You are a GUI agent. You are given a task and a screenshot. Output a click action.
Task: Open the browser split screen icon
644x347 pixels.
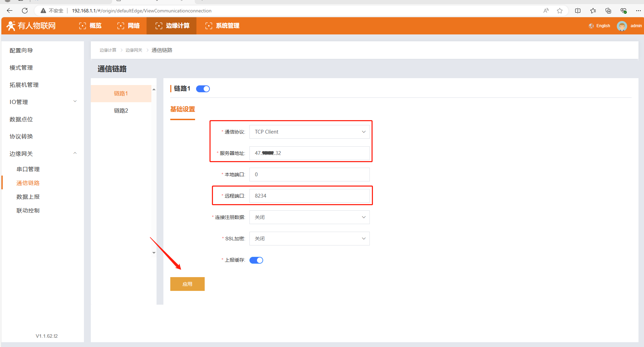(578, 11)
